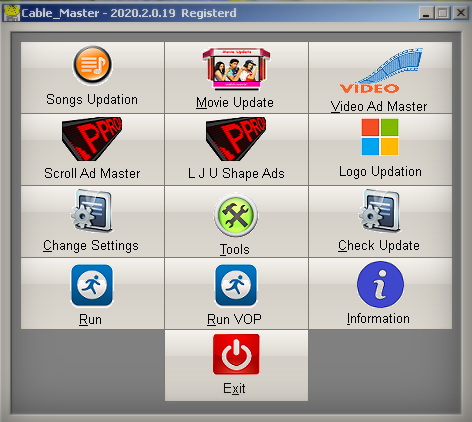This screenshot has width=472, height=422.
Task: Open L J U Shape Ads icon
Action: 236,139
